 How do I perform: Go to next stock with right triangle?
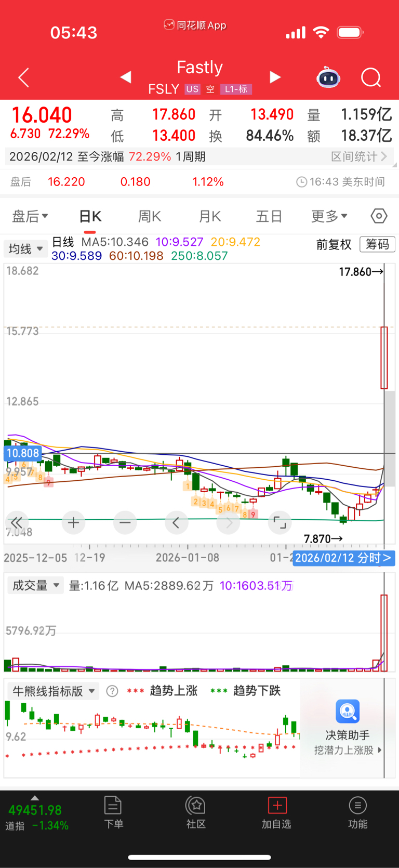pyautogui.click(x=275, y=77)
